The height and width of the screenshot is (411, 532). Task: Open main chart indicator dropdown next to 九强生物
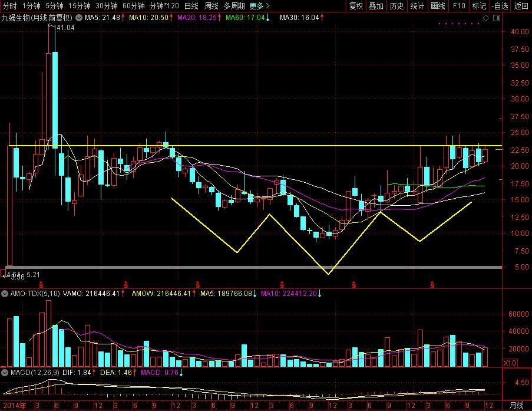(79, 18)
